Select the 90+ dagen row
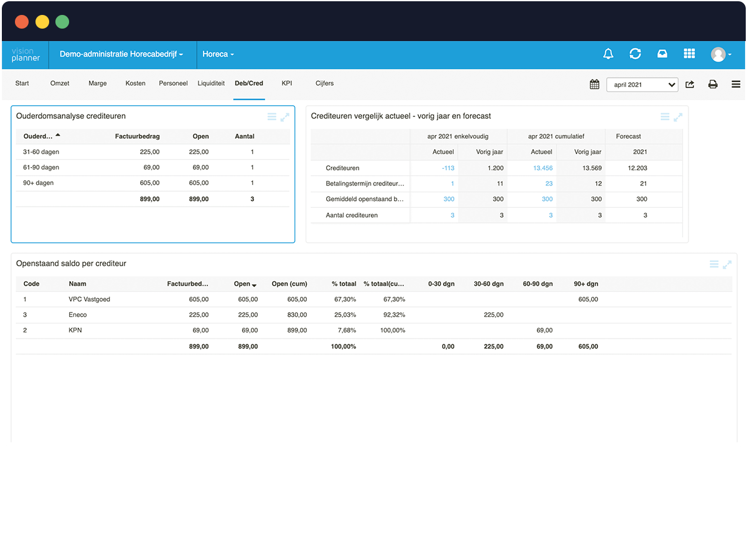Viewport: 747px width, 560px height. [153, 183]
